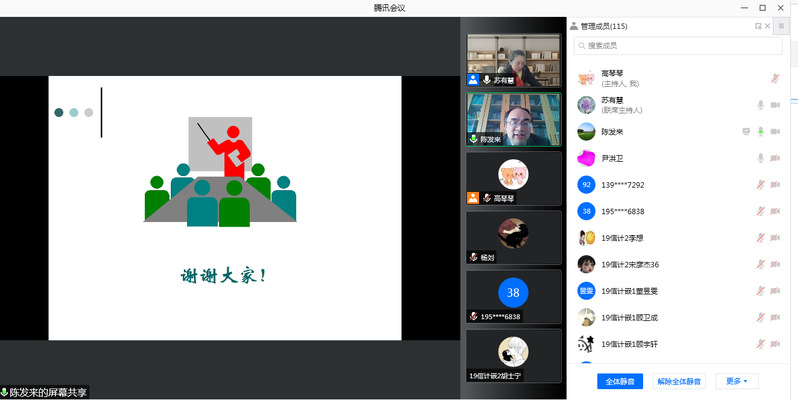Click the muted mic icon for 高琴琴

[x=775, y=78]
